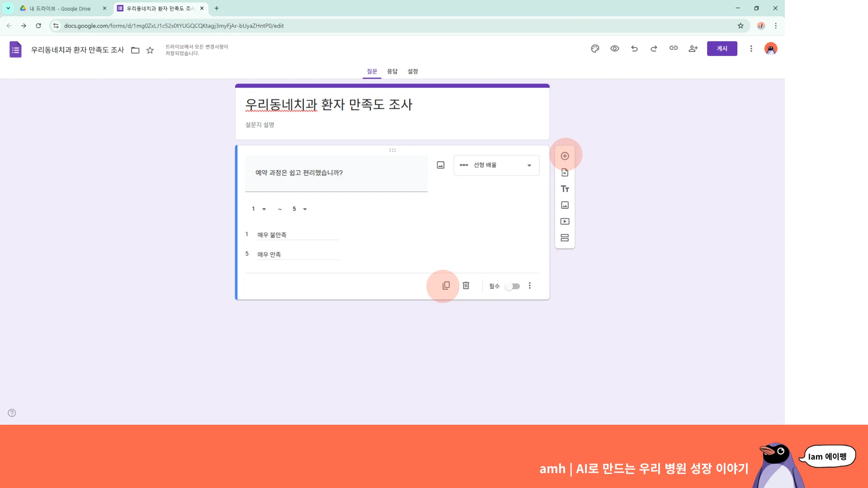Switch to the 설정 tab
This screenshot has height=488, width=868.
[412, 71]
